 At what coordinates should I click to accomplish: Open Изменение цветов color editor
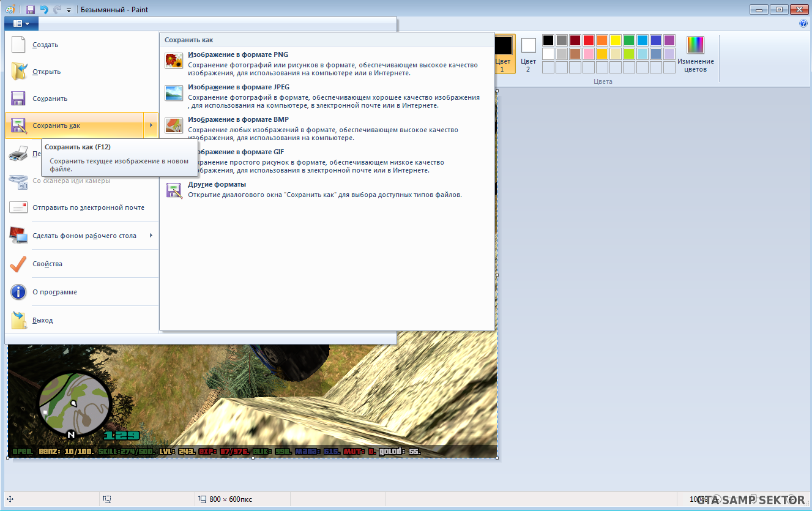[x=695, y=54]
